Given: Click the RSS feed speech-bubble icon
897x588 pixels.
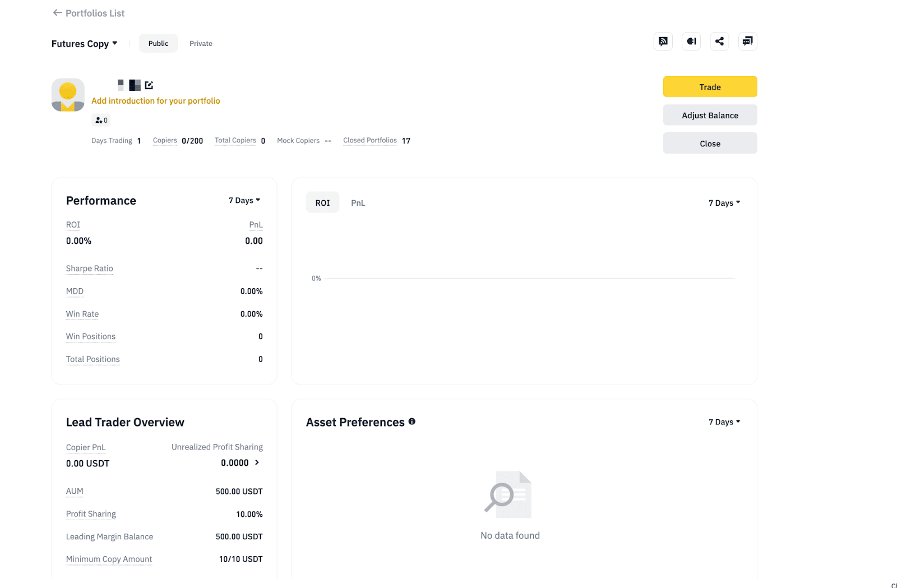Looking at the screenshot, I should [x=663, y=41].
